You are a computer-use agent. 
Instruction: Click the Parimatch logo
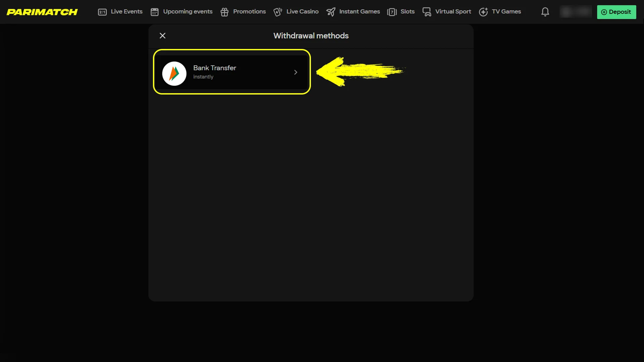[42, 12]
